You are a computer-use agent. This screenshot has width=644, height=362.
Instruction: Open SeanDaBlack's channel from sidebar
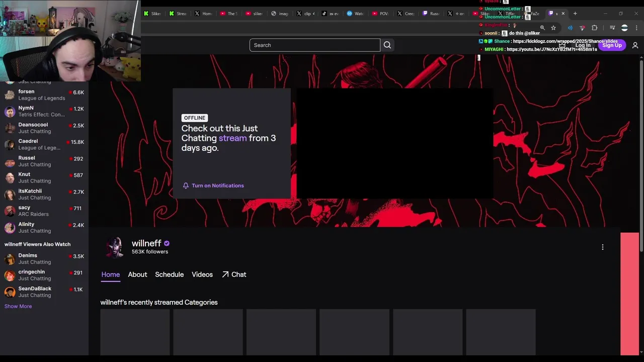[44, 292]
